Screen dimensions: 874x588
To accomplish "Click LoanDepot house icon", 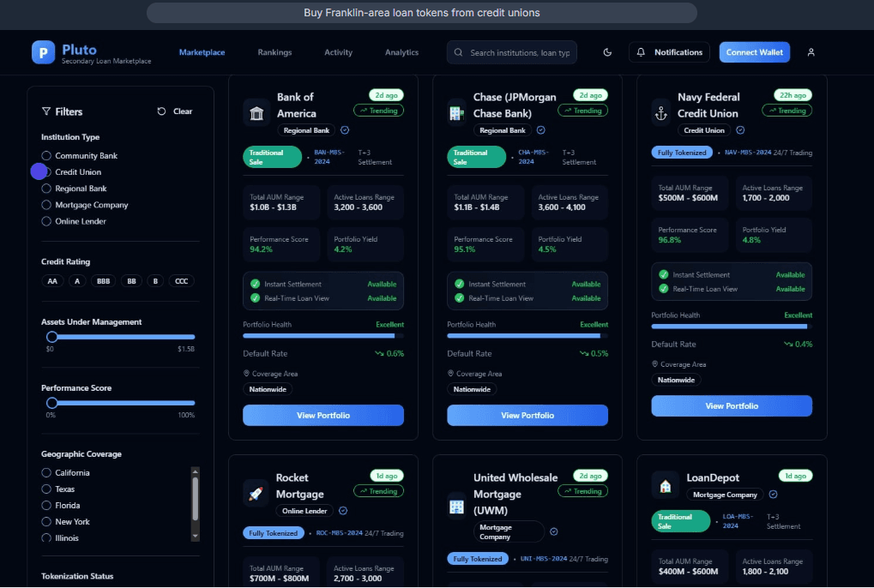I will [x=665, y=486].
